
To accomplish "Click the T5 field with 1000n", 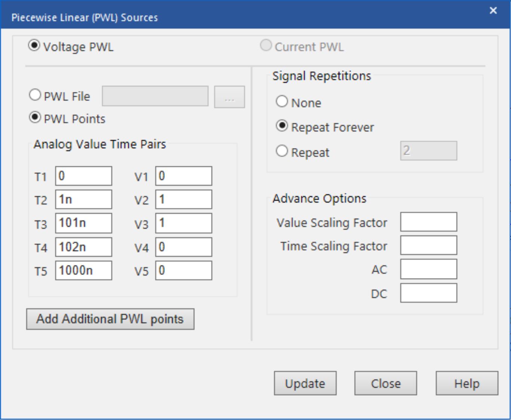I will [83, 270].
